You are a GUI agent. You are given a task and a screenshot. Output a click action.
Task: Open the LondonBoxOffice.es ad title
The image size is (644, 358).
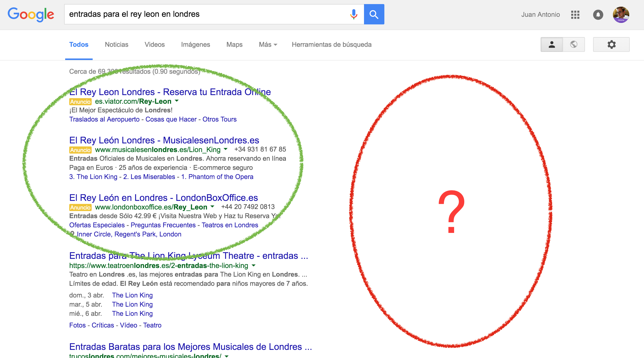click(163, 198)
